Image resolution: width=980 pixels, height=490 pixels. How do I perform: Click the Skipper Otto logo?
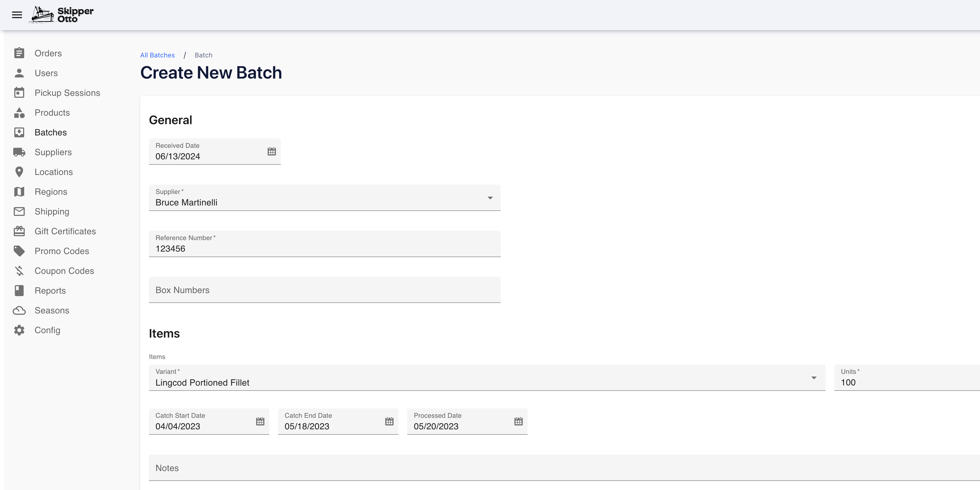click(x=62, y=15)
